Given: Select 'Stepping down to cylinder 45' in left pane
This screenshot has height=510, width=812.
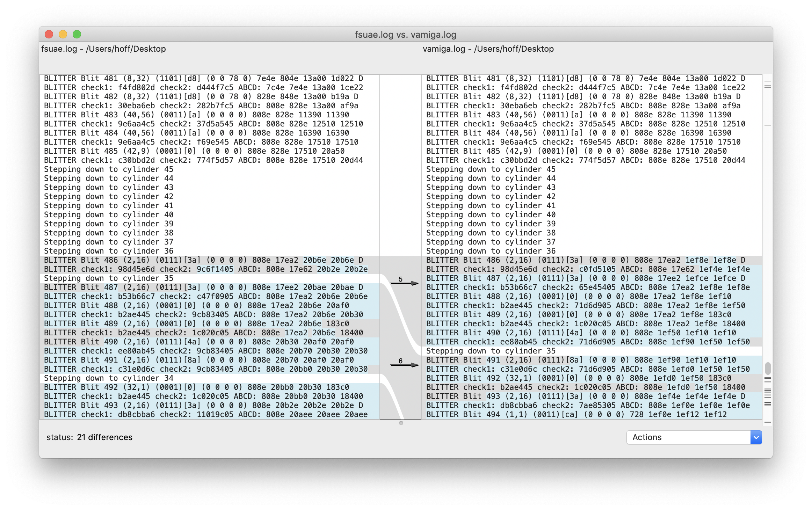Looking at the screenshot, I should pyautogui.click(x=109, y=169).
